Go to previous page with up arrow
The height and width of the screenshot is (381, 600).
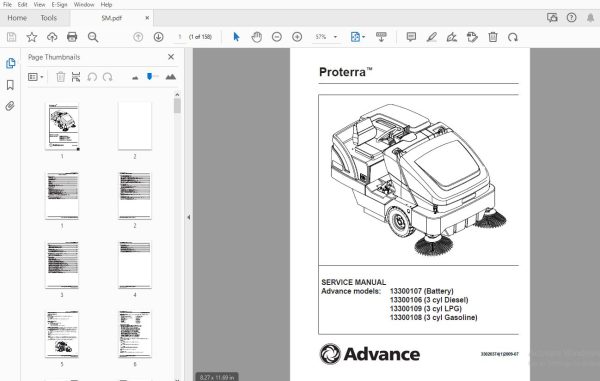tap(138, 37)
